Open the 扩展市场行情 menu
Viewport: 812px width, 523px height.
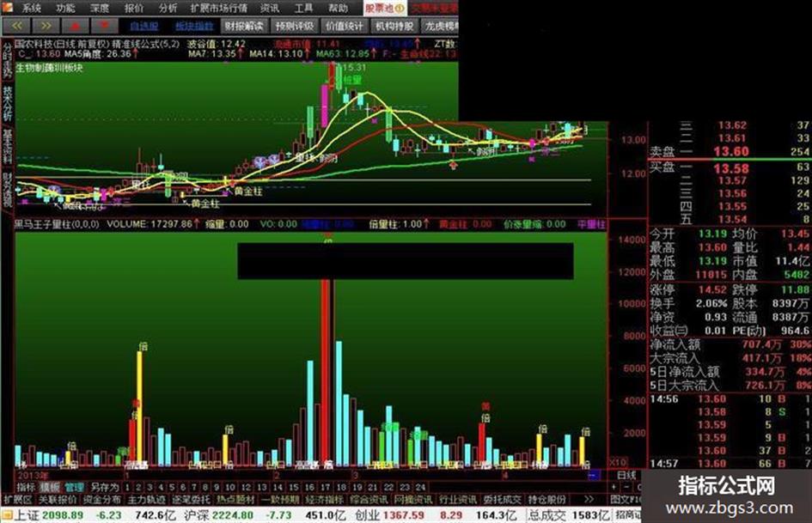[x=218, y=8]
